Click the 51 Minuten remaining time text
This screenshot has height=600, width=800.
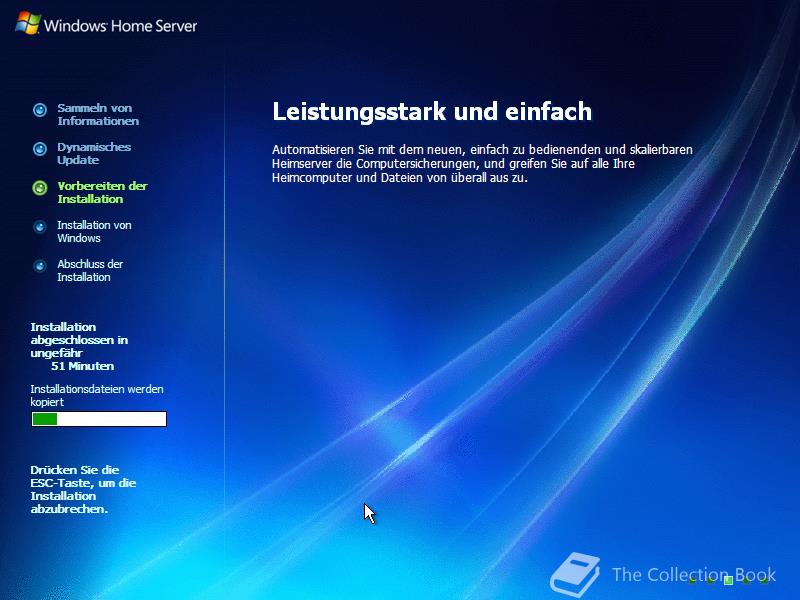83,366
